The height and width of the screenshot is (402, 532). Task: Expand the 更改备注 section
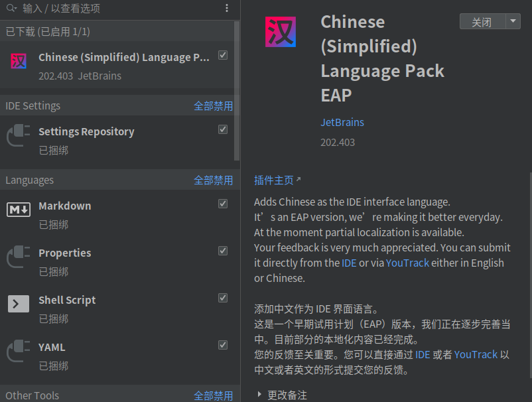[259, 394]
